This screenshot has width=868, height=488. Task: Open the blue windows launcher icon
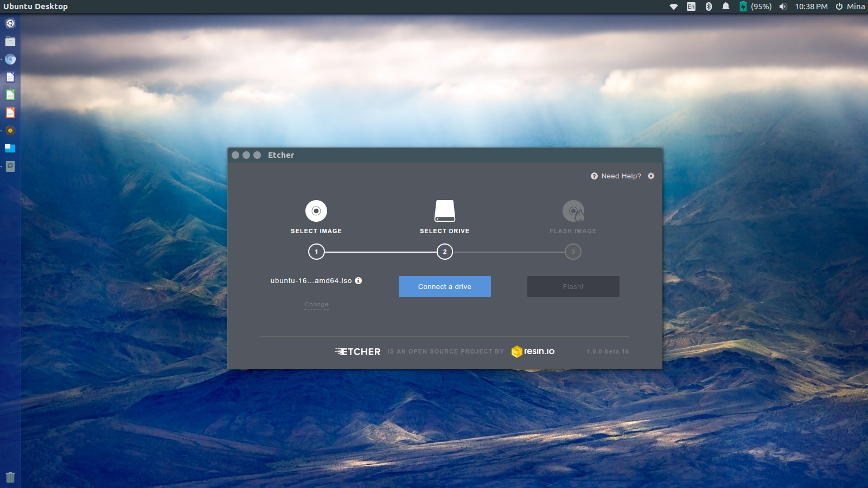10,148
